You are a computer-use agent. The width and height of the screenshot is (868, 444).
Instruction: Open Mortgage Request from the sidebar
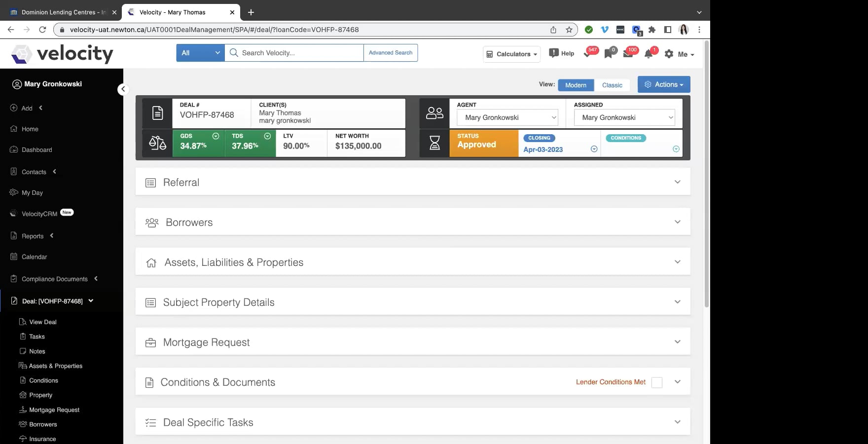tap(54, 409)
